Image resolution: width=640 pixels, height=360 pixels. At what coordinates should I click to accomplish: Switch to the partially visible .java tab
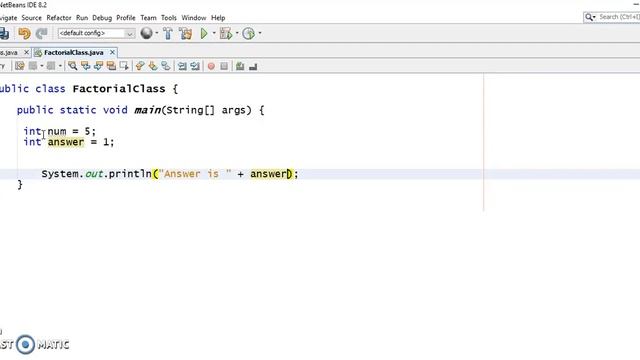pos(9,53)
